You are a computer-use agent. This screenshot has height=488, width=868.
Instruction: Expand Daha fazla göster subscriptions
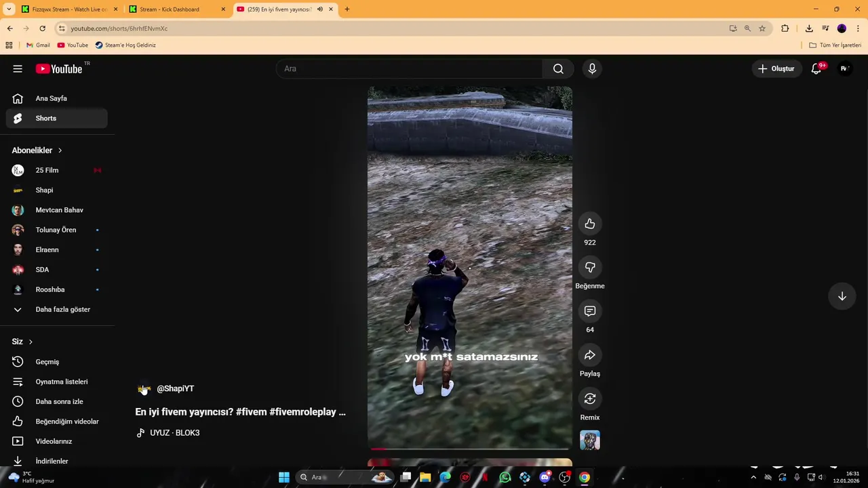(57, 309)
